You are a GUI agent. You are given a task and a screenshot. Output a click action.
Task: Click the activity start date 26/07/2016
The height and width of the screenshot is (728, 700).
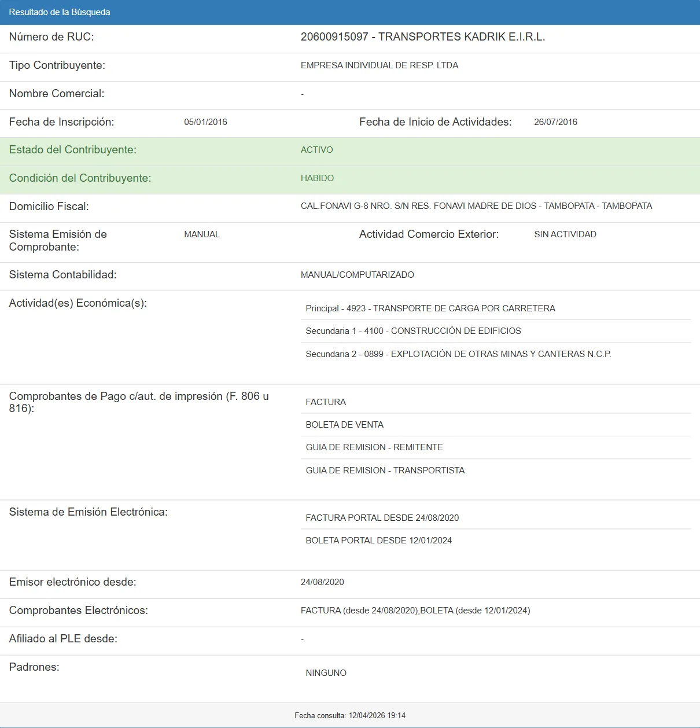[555, 122]
